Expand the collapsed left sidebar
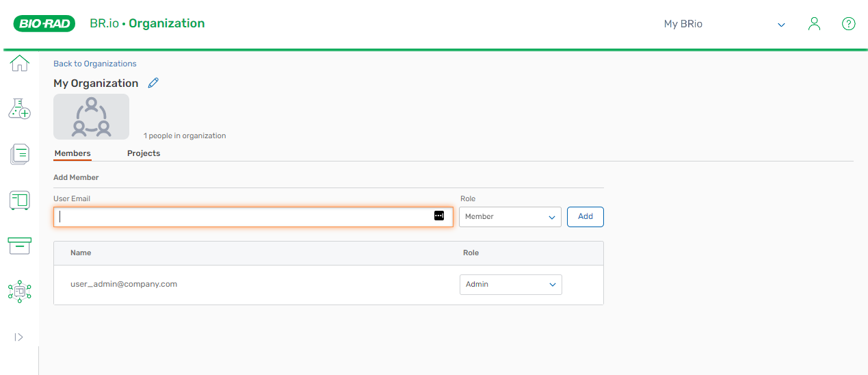 point(18,337)
